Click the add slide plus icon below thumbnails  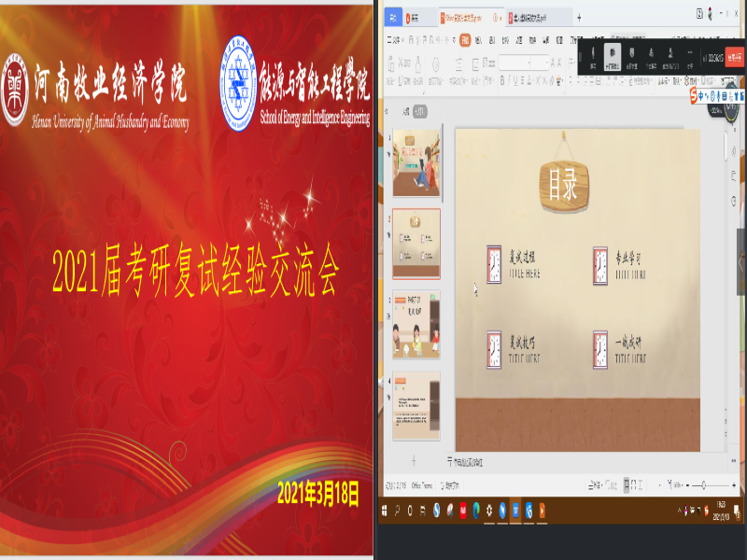tap(414, 461)
